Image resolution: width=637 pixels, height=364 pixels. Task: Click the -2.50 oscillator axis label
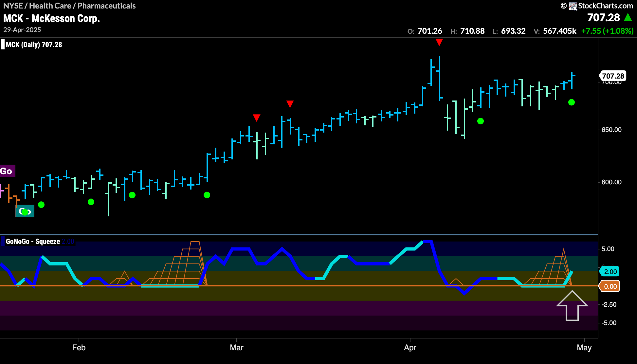pyautogui.click(x=609, y=305)
